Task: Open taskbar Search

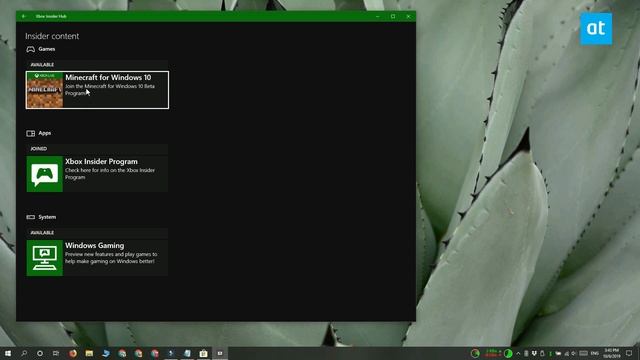Action: point(24,353)
